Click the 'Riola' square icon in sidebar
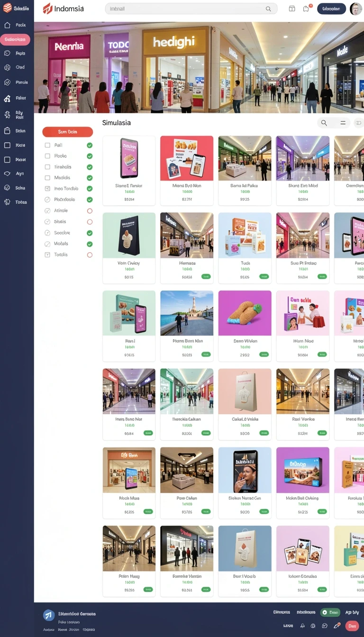 (7, 146)
